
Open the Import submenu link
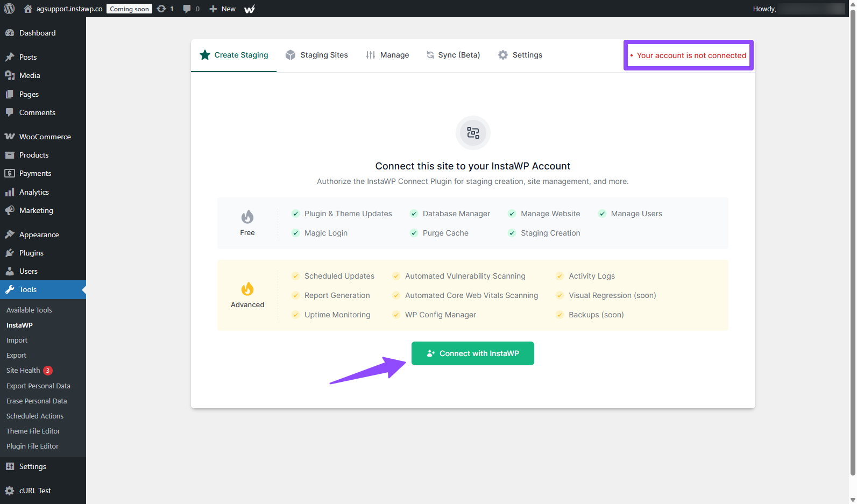pos(17,340)
